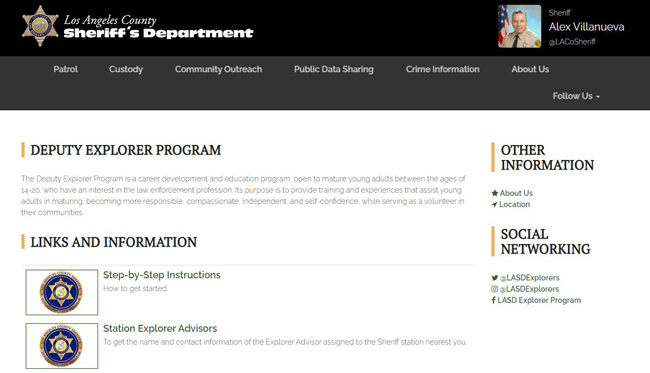Open the Step-by-Step Instructions badge thumbnail

pos(62,292)
